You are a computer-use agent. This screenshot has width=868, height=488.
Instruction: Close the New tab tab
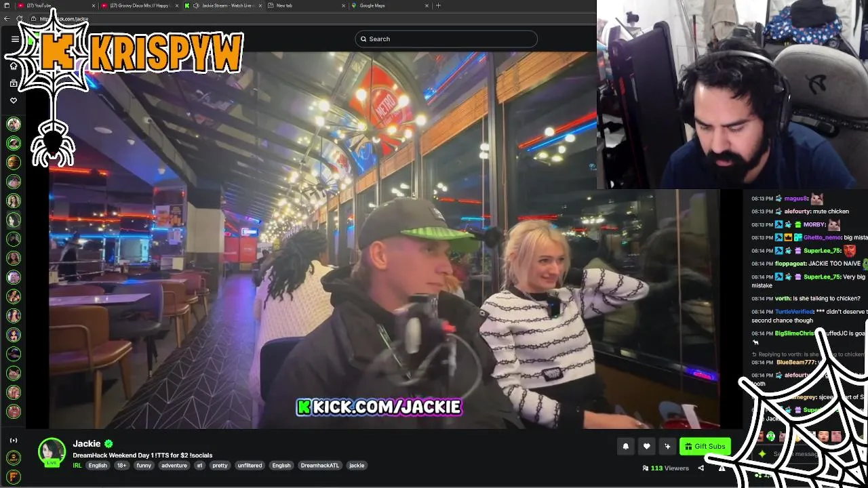coord(343,5)
